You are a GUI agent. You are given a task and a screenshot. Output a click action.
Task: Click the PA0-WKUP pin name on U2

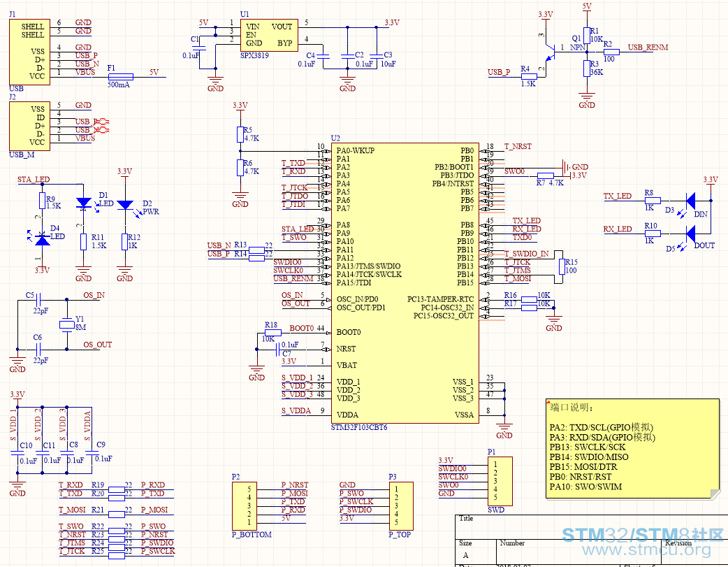[x=355, y=150]
